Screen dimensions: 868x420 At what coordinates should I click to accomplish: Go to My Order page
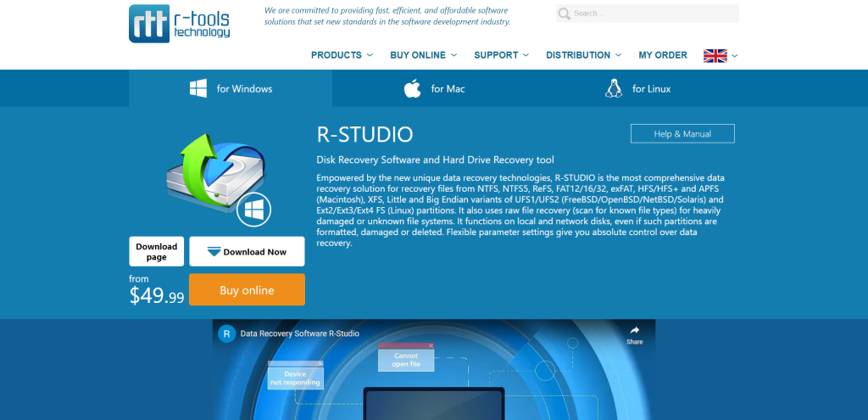[663, 55]
